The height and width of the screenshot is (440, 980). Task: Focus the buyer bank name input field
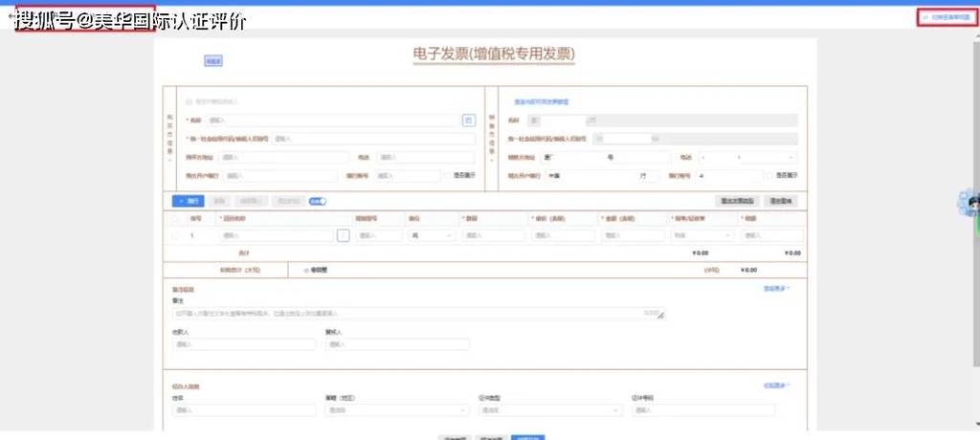click(280, 176)
